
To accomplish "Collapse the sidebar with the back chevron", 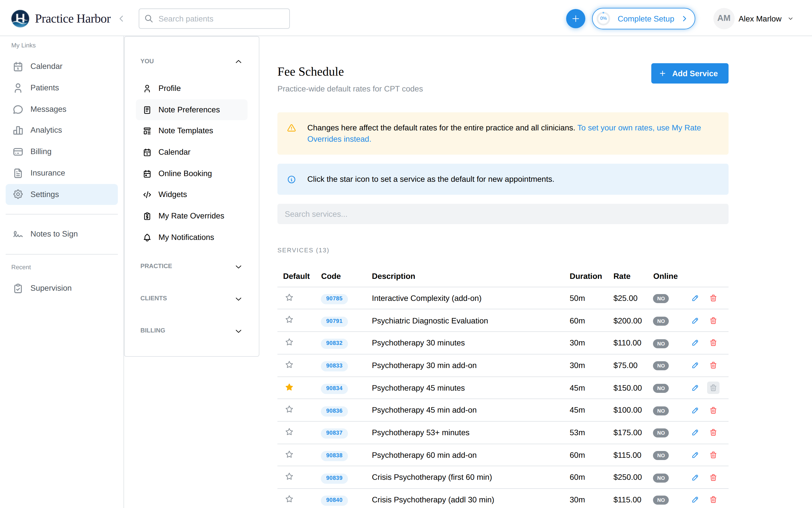I will point(122,18).
